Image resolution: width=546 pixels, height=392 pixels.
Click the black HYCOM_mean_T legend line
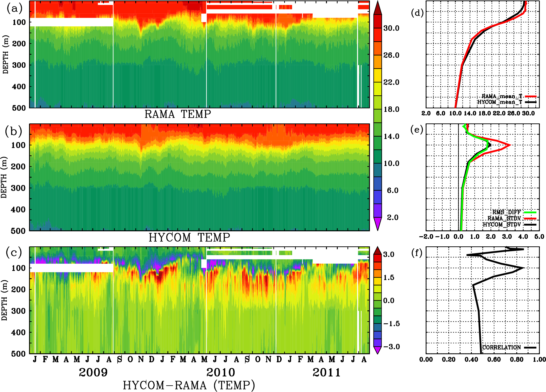pos(531,102)
